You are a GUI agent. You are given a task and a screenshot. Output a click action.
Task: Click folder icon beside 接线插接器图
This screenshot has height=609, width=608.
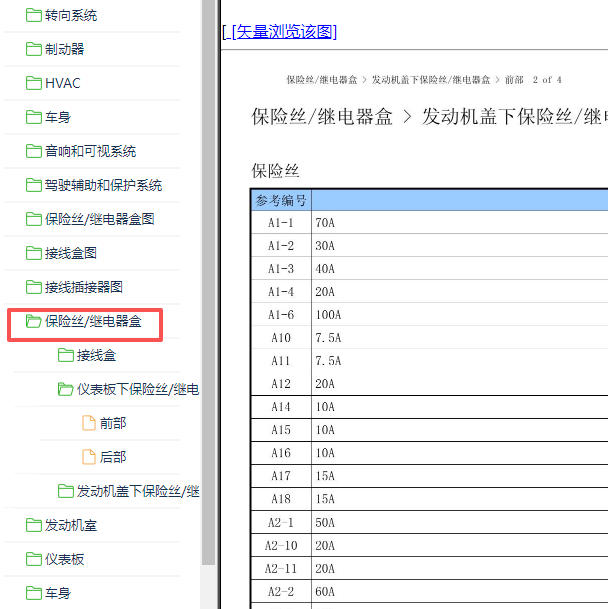tap(33, 287)
